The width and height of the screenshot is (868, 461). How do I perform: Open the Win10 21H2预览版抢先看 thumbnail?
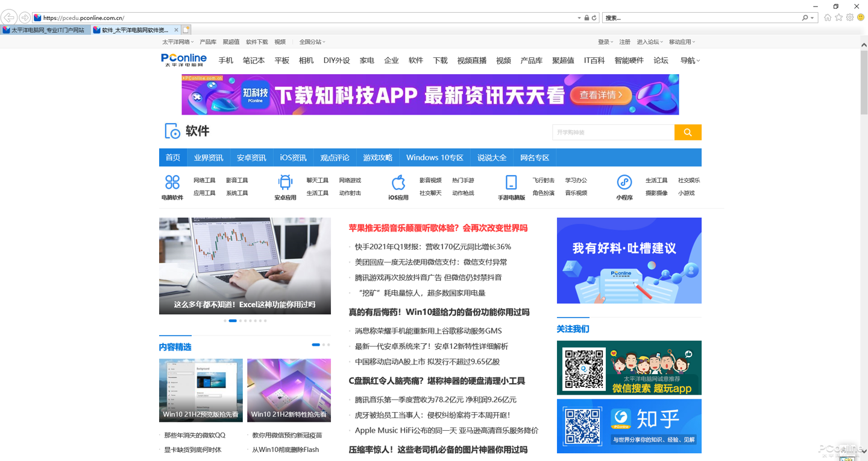point(201,390)
